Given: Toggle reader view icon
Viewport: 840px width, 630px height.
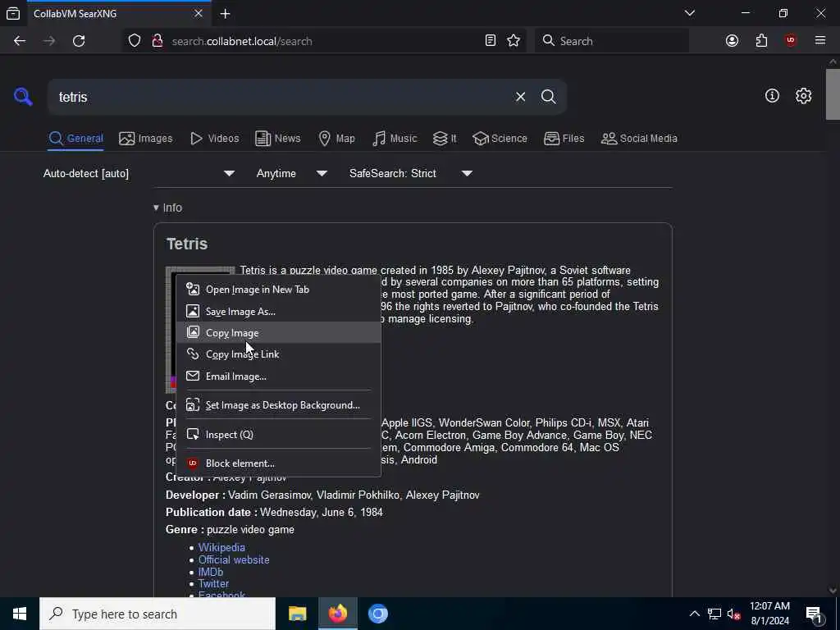Looking at the screenshot, I should click(491, 41).
